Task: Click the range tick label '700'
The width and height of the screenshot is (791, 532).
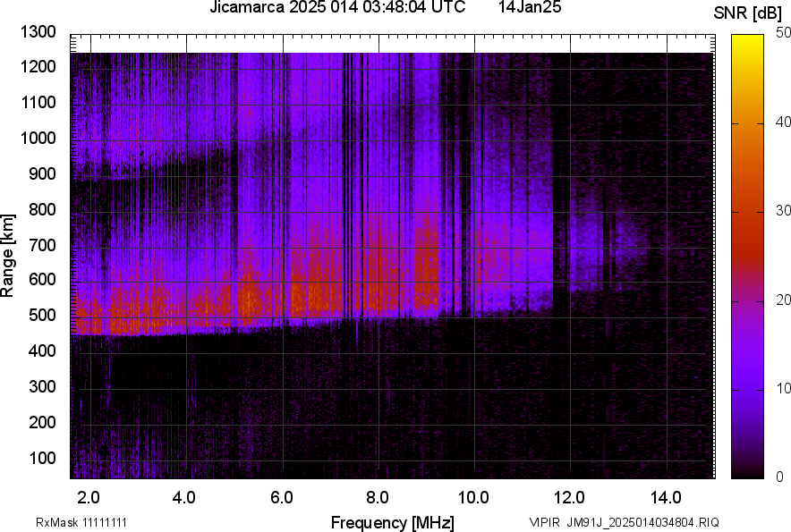Action: click(x=42, y=245)
